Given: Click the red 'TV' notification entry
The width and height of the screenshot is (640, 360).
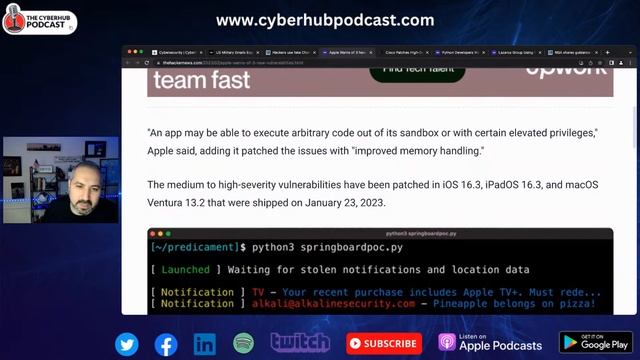Looking at the screenshot, I should pos(258,292).
